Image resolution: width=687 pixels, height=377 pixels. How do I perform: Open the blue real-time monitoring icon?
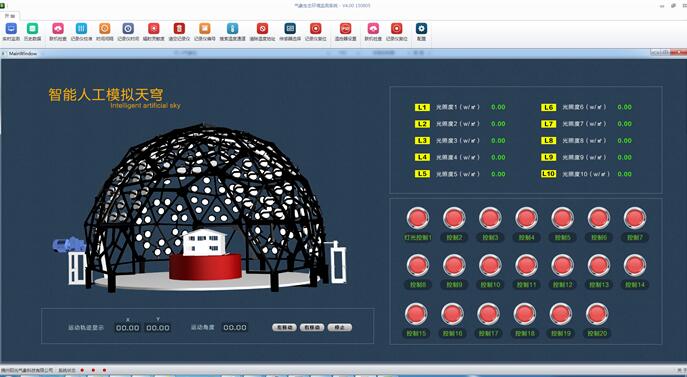[x=11, y=29]
